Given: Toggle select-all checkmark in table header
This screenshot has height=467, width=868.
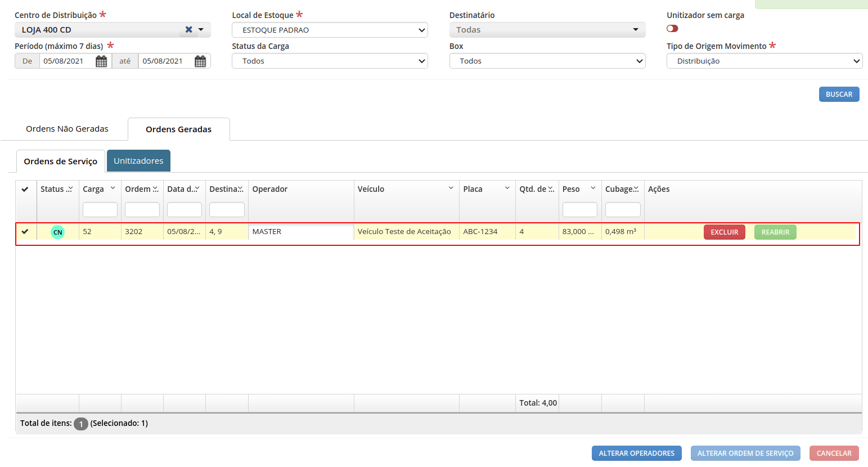Looking at the screenshot, I should point(25,189).
